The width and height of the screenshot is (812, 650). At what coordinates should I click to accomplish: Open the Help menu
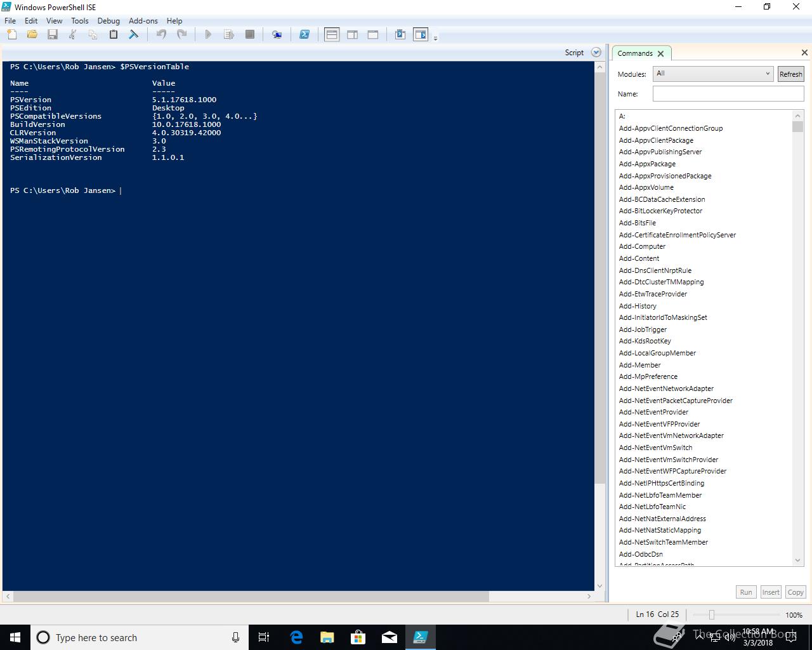(x=174, y=21)
